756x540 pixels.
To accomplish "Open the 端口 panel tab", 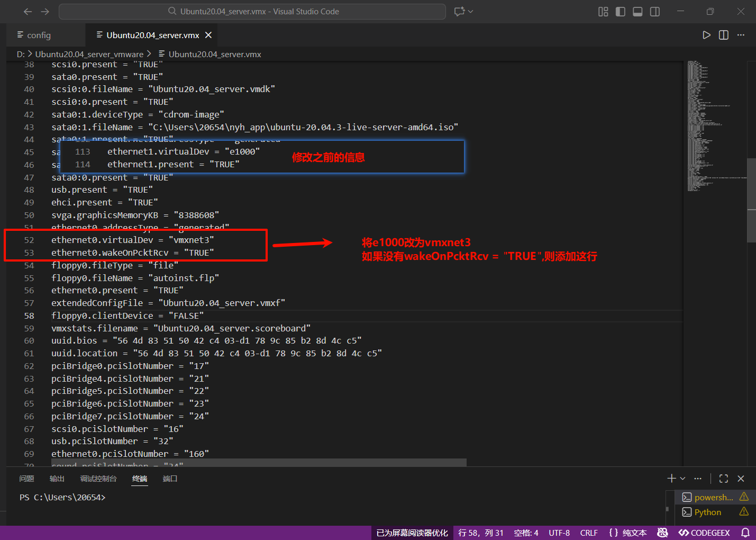I will pyautogui.click(x=170, y=479).
